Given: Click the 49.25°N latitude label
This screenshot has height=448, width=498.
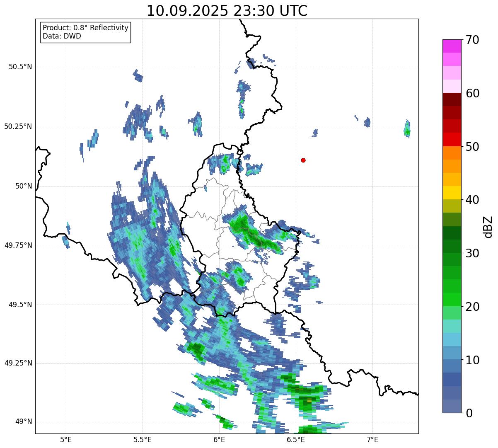Looking at the screenshot, I should [x=18, y=363].
